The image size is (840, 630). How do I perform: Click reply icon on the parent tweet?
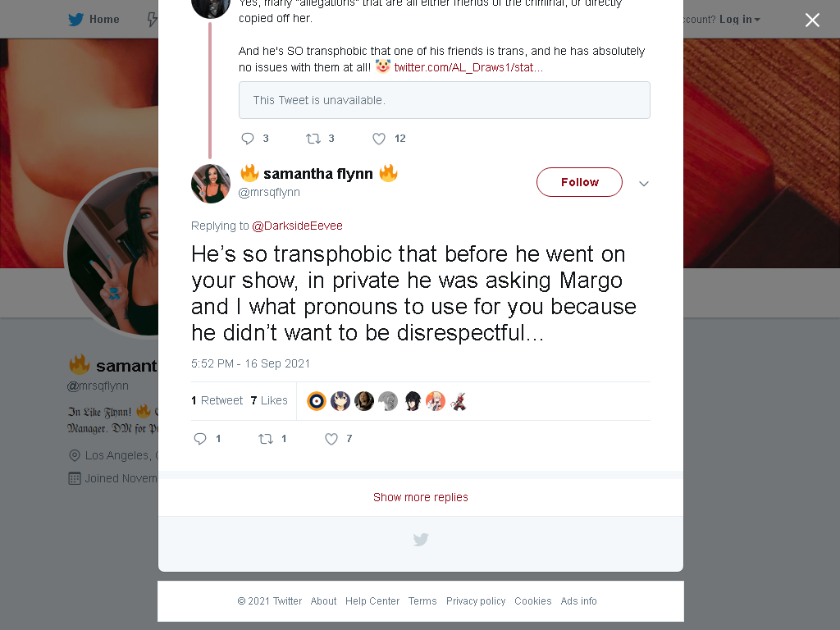(x=248, y=139)
